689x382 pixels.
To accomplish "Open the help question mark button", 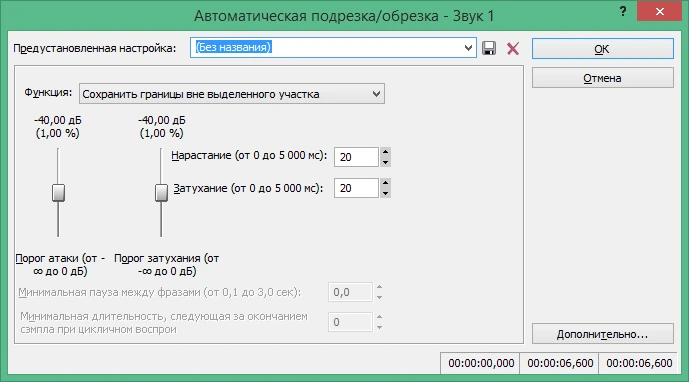I will (x=623, y=11).
